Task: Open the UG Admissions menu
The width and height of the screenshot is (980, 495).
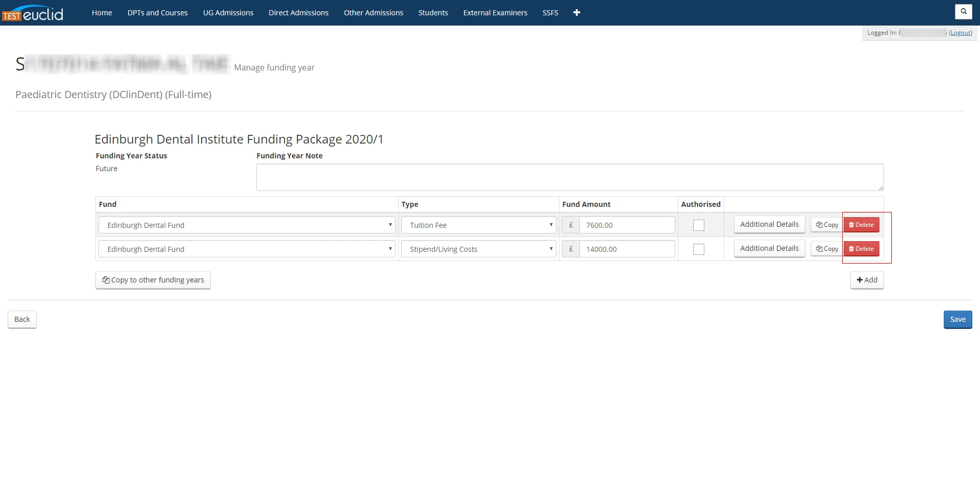Action: click(228, 13)
